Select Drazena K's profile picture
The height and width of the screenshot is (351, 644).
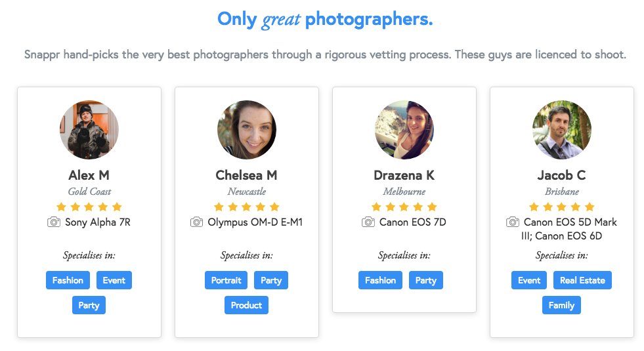click(x=404, y=130)
